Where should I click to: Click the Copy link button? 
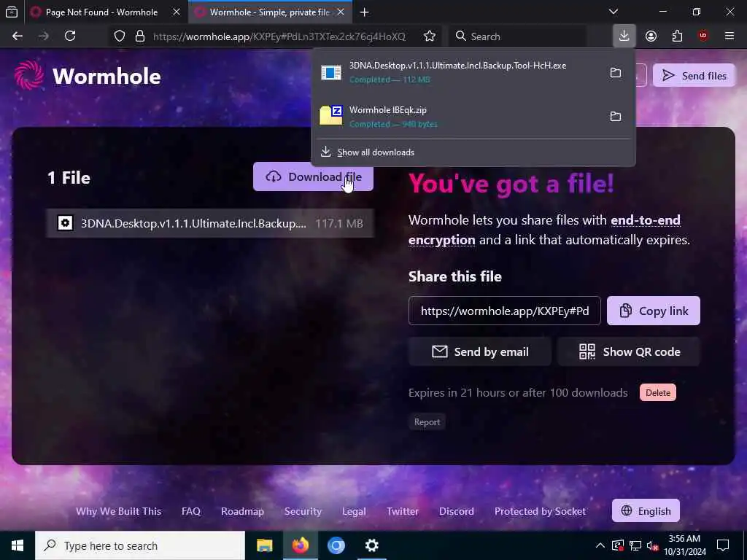[653, 311]
